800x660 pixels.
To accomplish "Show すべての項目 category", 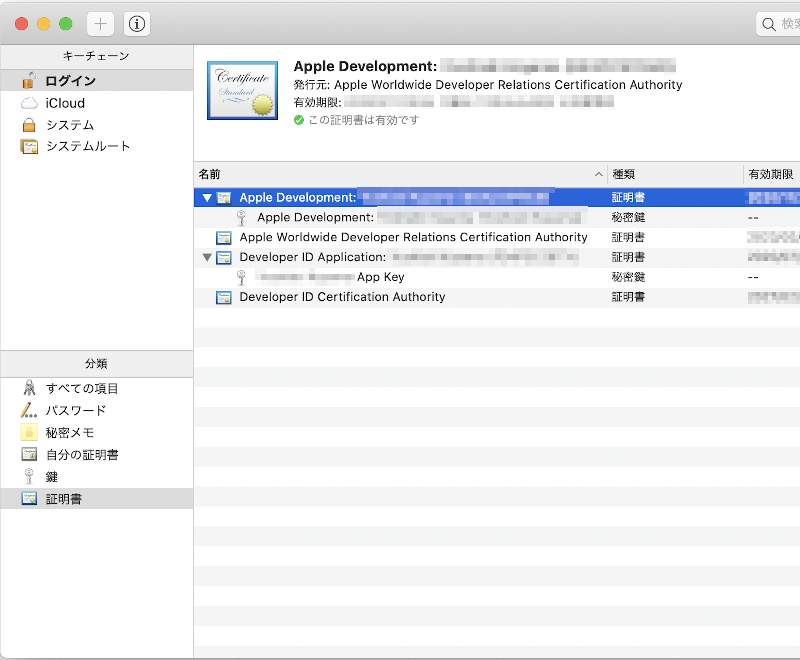I will point(82,389).
